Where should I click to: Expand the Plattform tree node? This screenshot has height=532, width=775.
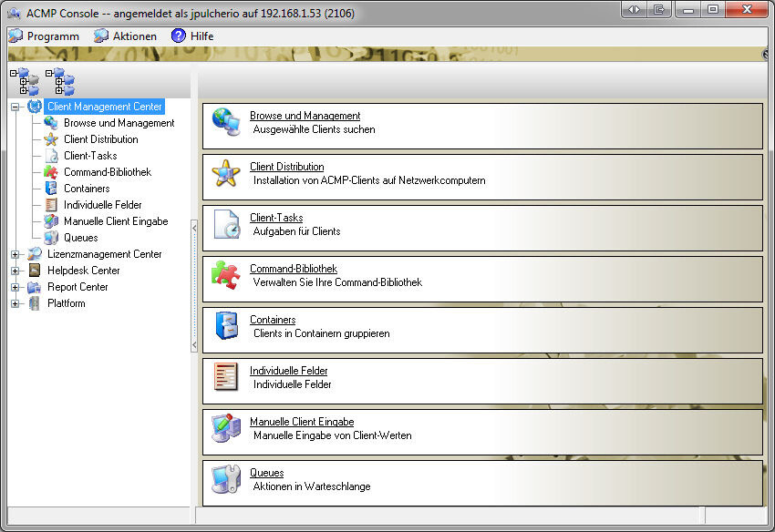point(15,303)
